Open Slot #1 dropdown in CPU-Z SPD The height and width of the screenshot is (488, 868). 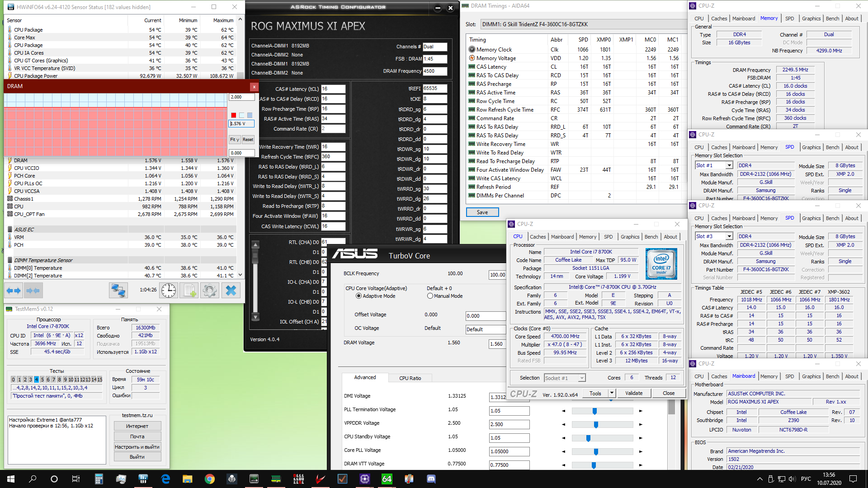pyautogui.click(x=729, y=165)
